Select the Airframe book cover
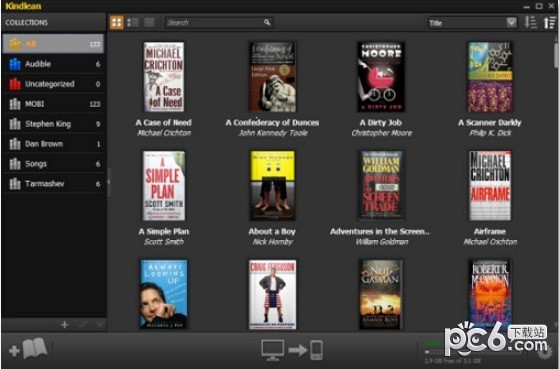The image size is (559, 369). point(490,186)
